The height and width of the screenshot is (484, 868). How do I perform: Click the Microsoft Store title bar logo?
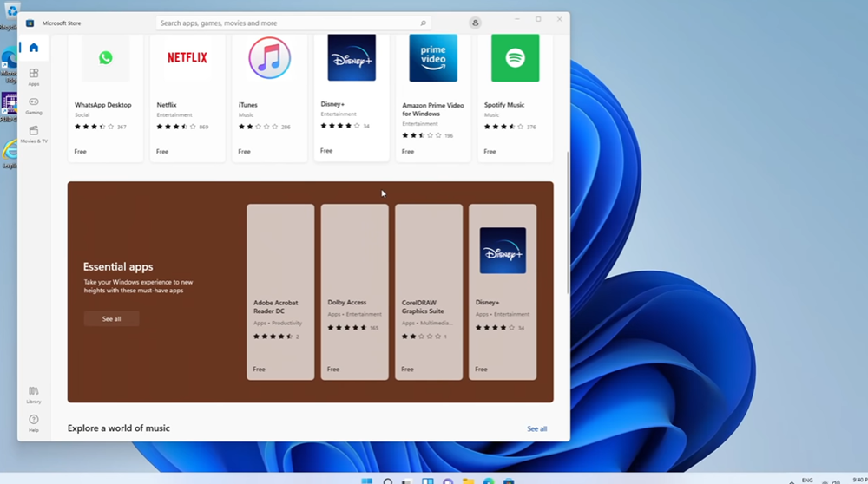30,23
